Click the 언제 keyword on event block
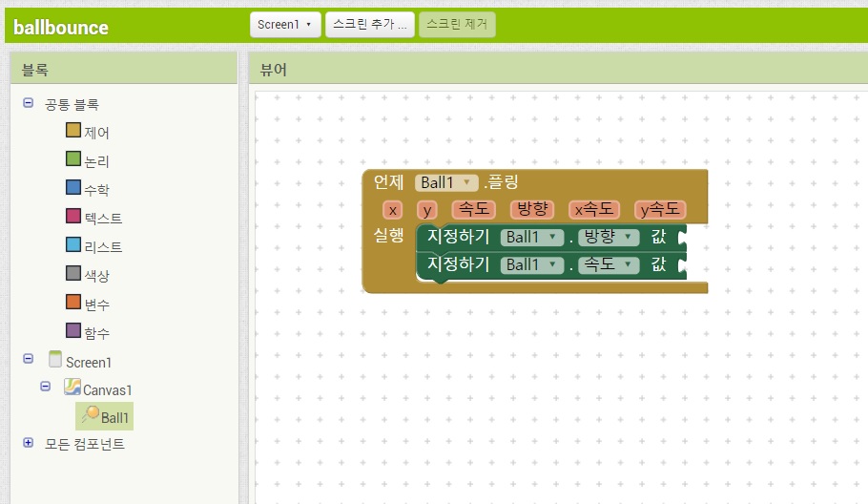 [x=388, y=181]
